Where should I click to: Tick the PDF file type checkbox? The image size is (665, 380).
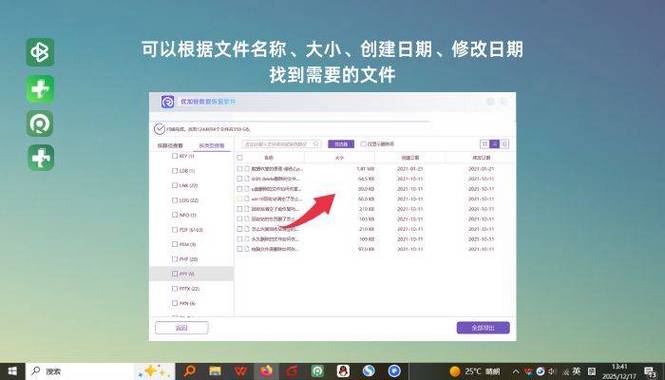[175, 229]
